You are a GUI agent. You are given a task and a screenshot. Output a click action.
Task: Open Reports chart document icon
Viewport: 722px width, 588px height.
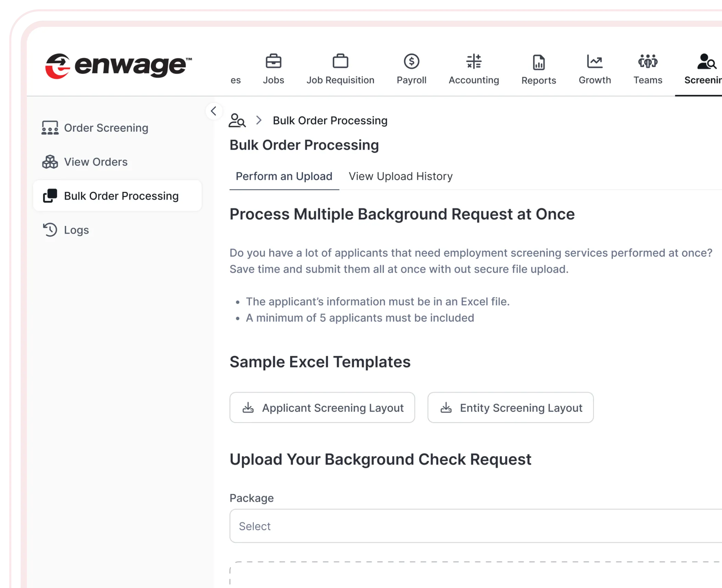pos(538,63)
